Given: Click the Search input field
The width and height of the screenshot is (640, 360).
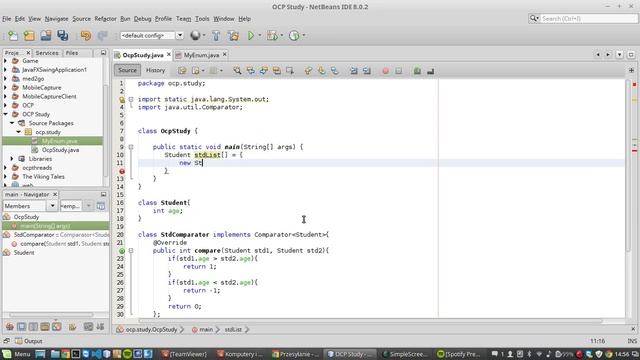Looking at the screenshot, I should (x=589, y=18).
